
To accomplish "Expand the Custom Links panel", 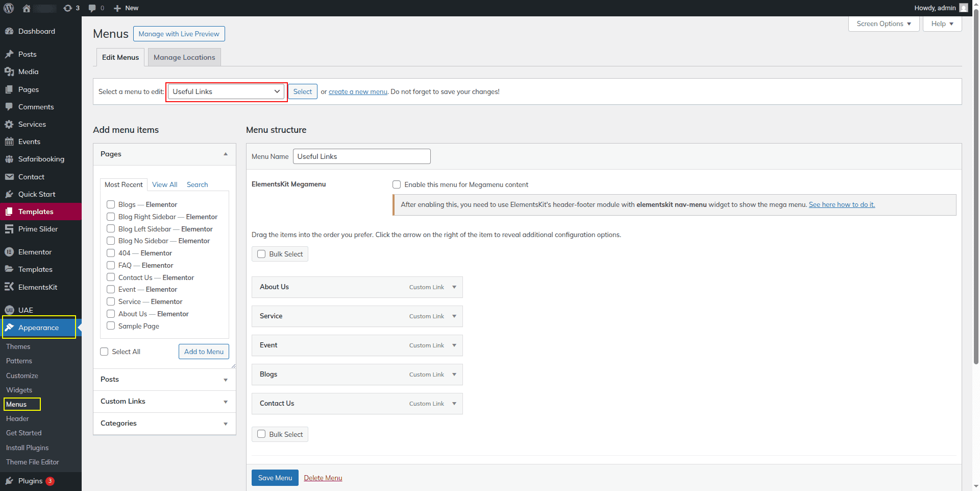I will 225,402.
